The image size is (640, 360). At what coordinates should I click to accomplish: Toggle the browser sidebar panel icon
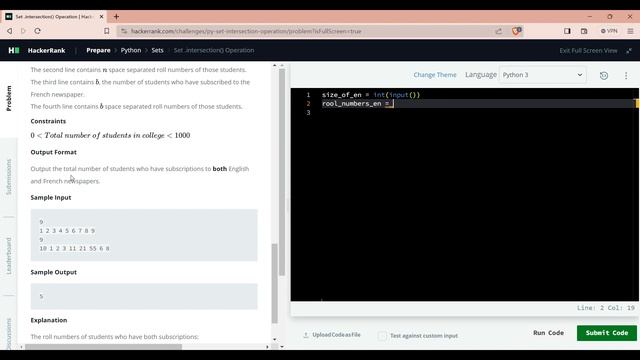(567, 31)
